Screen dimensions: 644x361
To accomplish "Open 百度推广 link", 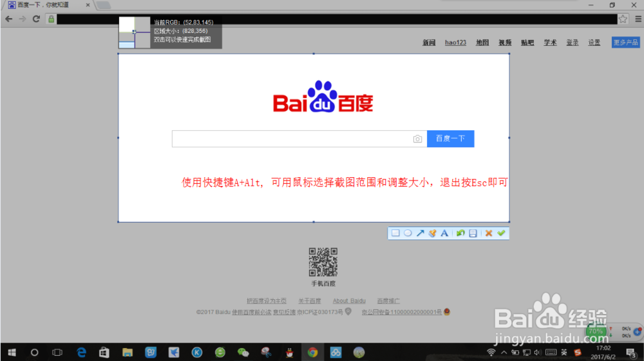I will (388, 301).
